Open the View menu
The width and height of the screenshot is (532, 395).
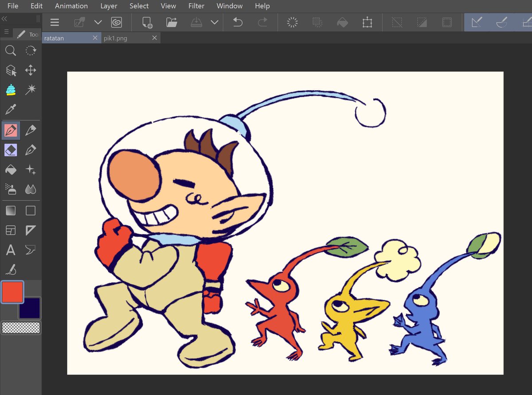(168, 6)
